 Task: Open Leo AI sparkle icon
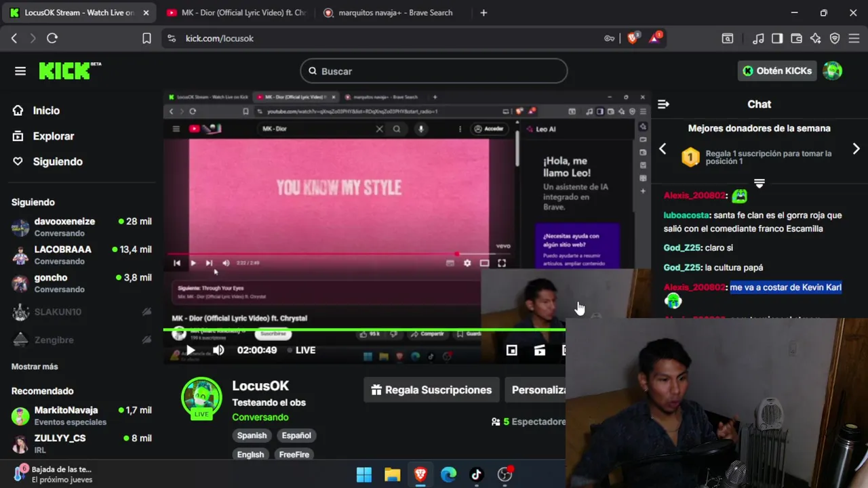[x=816, y=39]
